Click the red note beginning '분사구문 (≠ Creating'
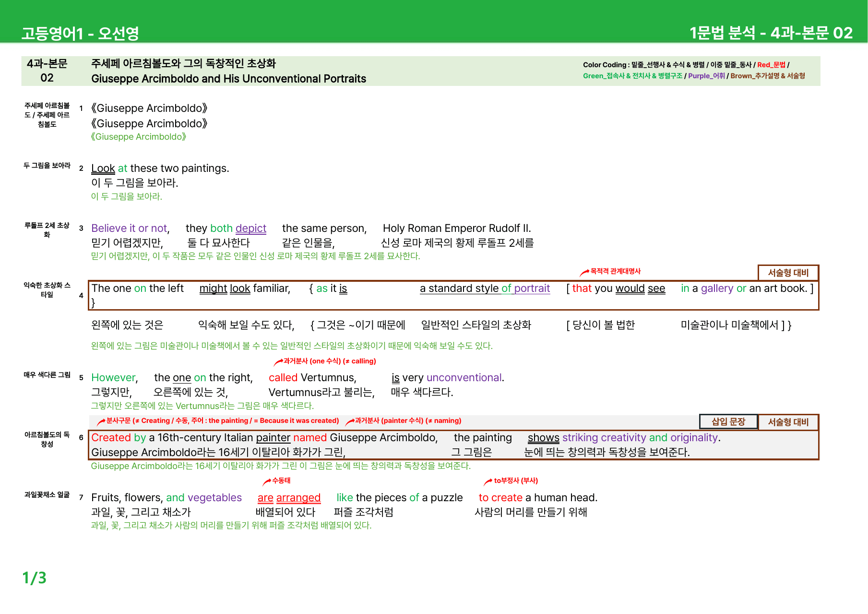This screenshot has width=868, height=614. click(x=222, y=421)
